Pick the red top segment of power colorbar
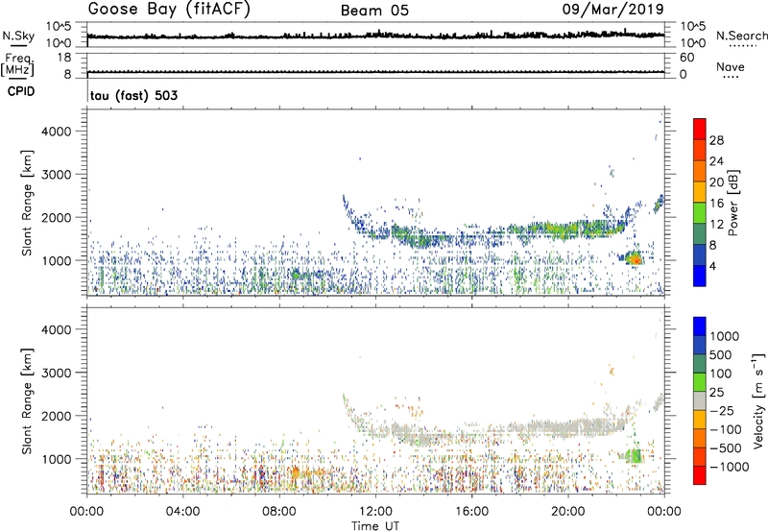 700,130
